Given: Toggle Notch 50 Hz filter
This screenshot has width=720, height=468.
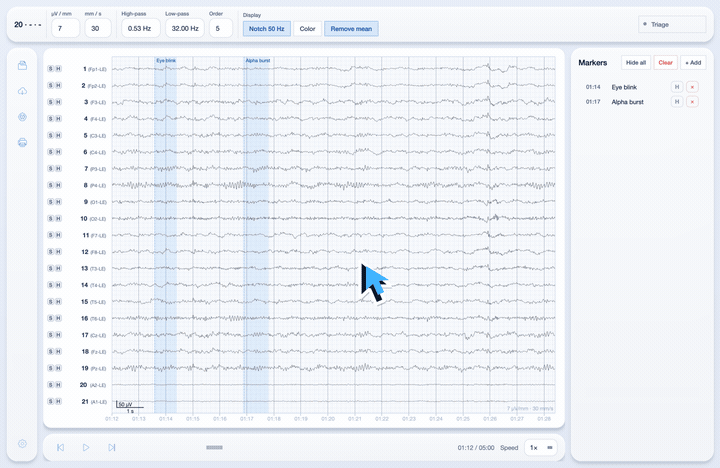Looking at the screenshot, I should pyautogui.click(x=267, y=28).
